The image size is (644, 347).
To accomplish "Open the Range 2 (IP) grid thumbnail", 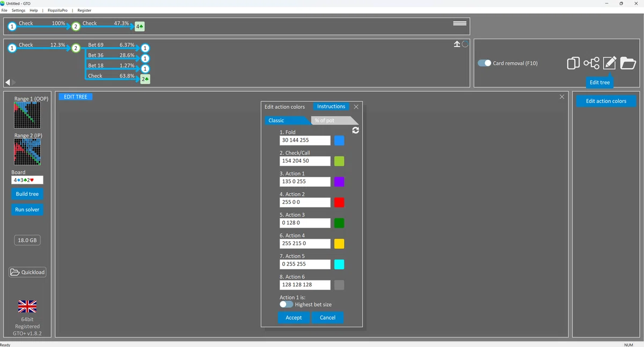I will click(x=27, y=152).
